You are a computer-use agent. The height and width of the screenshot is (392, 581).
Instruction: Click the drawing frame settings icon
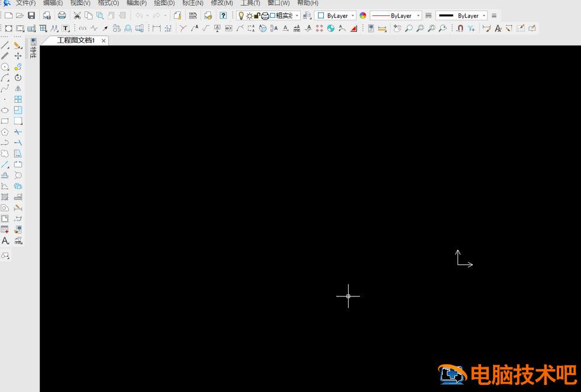(8, 28)
